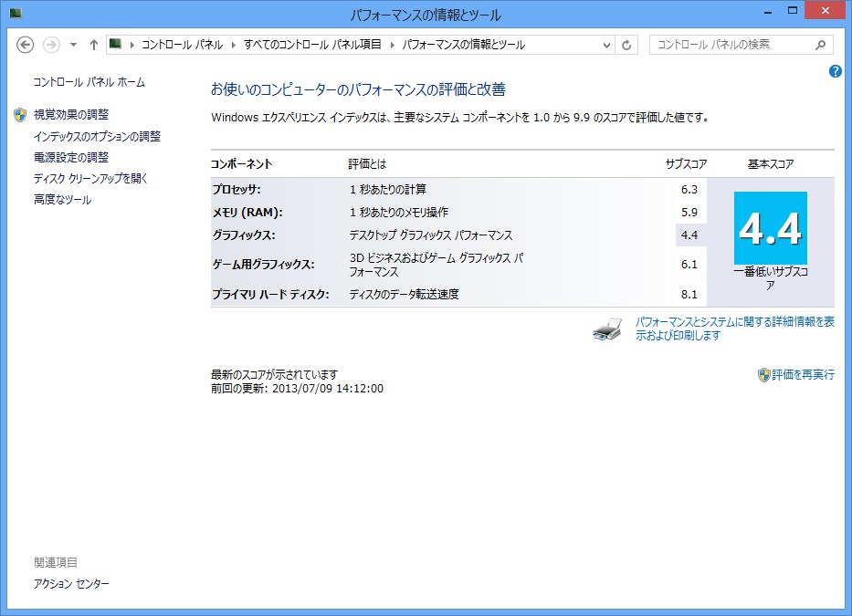Click the memory subscore 5.9

(689, 213)
